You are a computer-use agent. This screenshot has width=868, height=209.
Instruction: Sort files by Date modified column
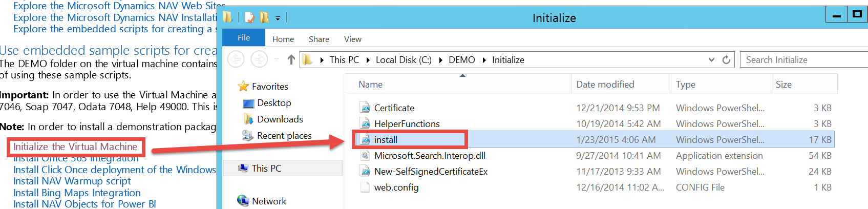tap(605, 85)
